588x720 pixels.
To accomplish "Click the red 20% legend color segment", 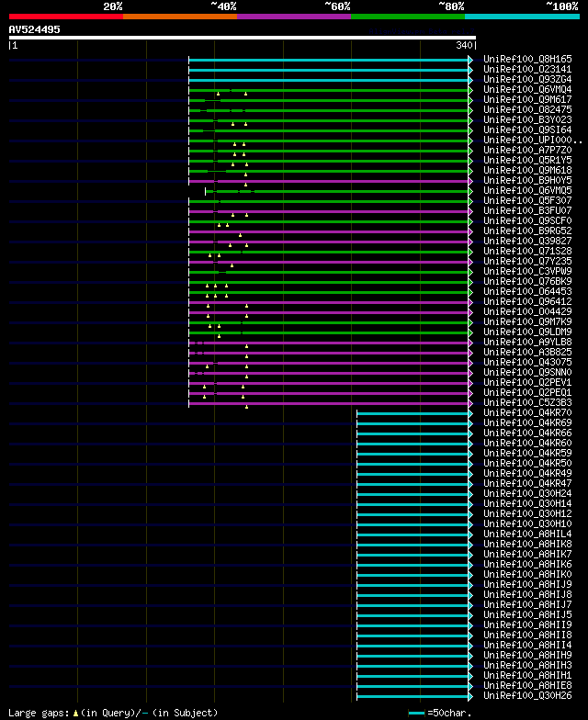I will (x=66, y=17).
